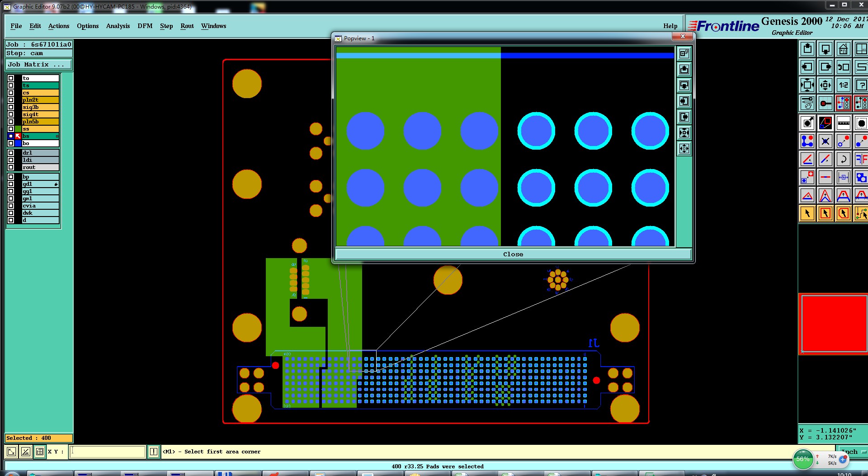Open the Help menu
This screenshot has height=476, width=868.
pos(670,26)
